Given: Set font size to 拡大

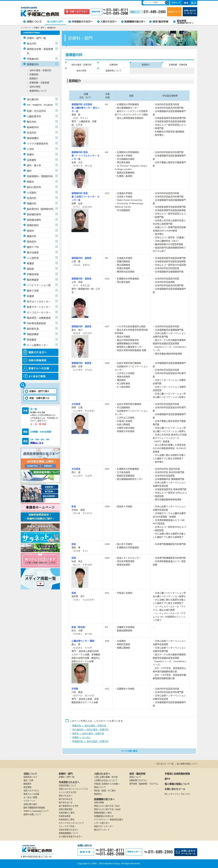Looking at the screenshot, I should tap(193, 3).
